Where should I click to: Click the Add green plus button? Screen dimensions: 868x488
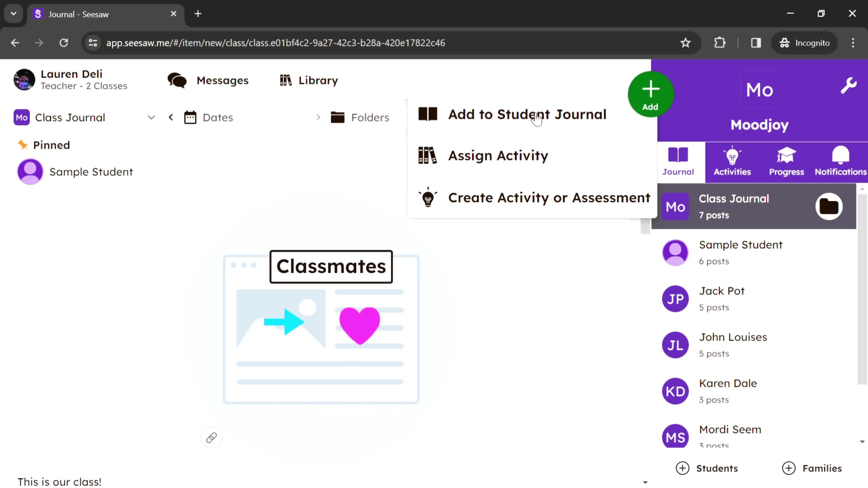pyautogui.click(x=650, y=94)
